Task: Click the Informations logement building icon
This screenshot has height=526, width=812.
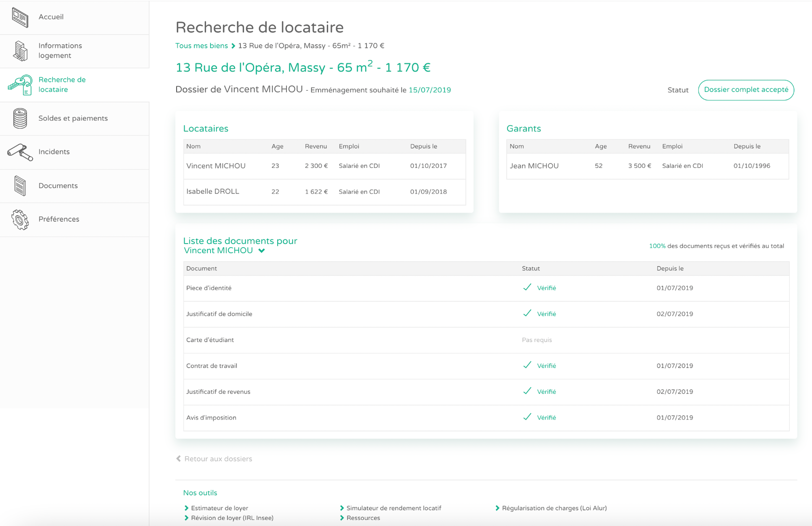Action: point(20,51)
